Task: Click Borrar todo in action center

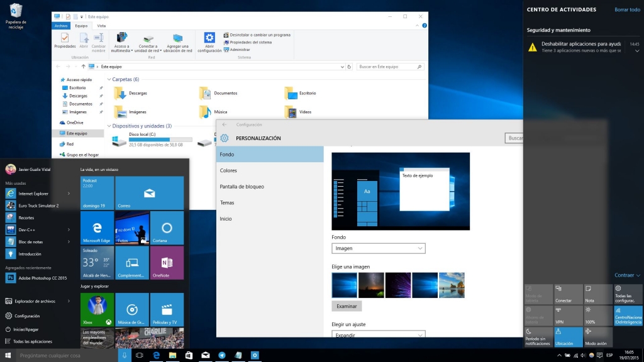Action: 626,9
